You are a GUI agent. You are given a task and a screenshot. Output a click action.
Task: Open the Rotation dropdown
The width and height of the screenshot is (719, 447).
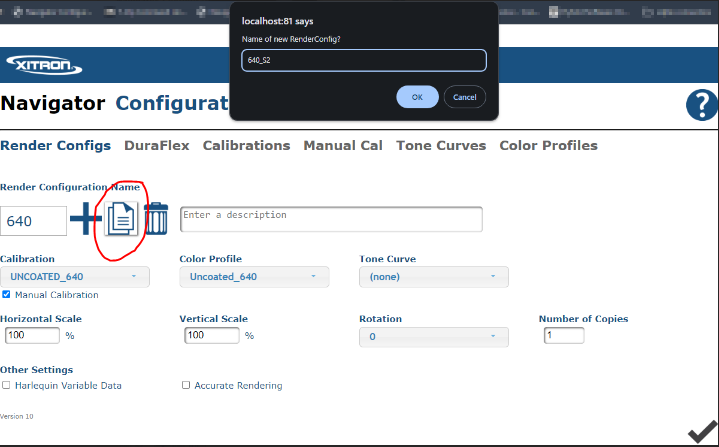[x=434, y=337]
